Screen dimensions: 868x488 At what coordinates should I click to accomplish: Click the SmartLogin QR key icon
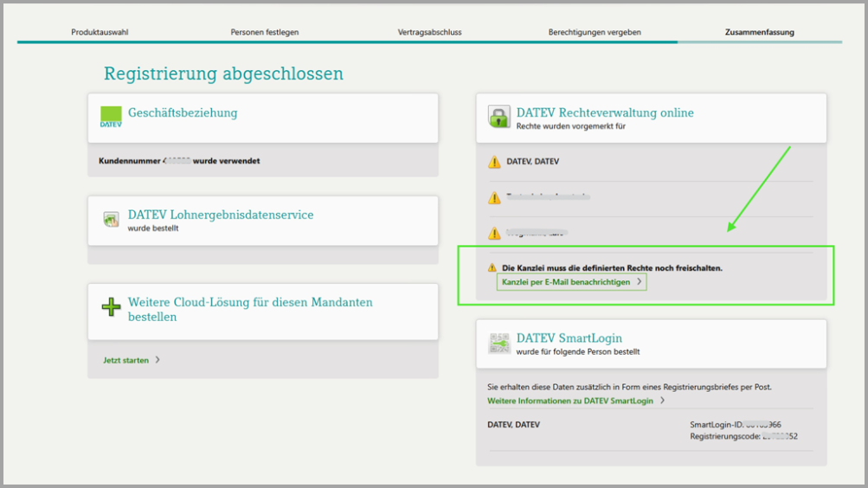click(499, 343)
